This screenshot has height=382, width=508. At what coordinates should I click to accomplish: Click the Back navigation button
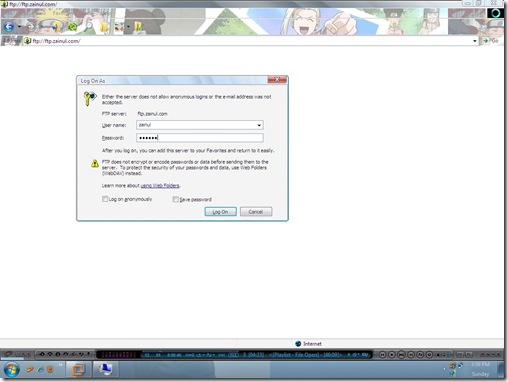click(x=9, y=26)
